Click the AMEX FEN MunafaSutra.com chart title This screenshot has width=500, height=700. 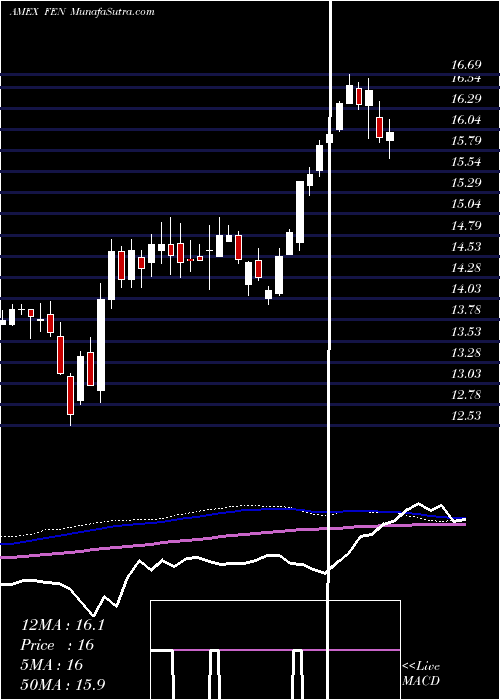pyautogui.click(x=82, y=12)
